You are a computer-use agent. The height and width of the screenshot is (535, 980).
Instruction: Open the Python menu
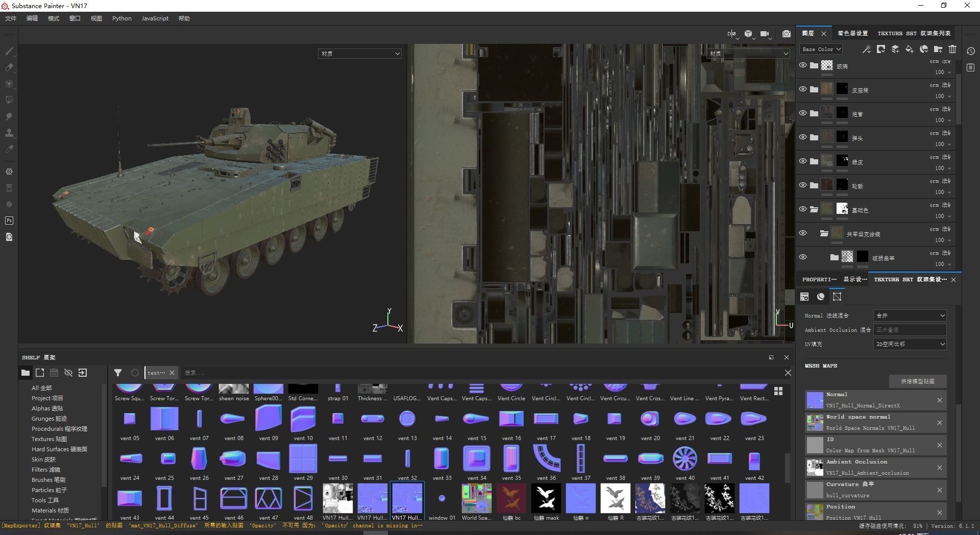tap(122, 18)
